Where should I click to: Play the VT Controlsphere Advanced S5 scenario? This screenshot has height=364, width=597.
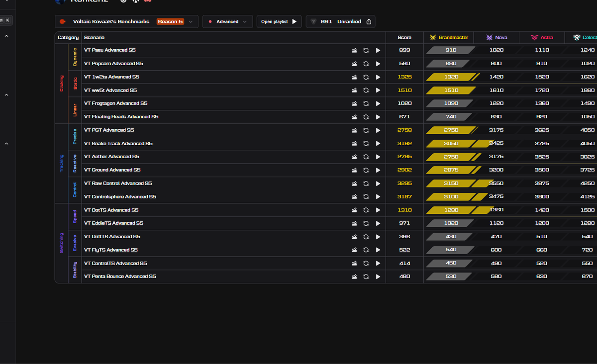pyautogui.click(x=378, y=197)
